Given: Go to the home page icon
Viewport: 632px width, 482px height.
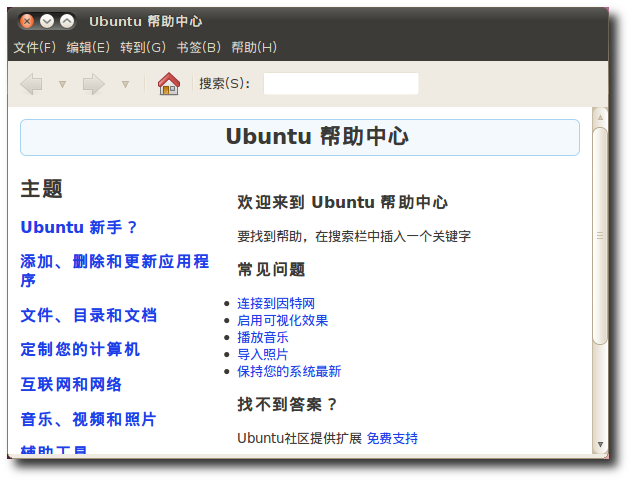Looking at the screenshot, I should click(x=169, y=84).
